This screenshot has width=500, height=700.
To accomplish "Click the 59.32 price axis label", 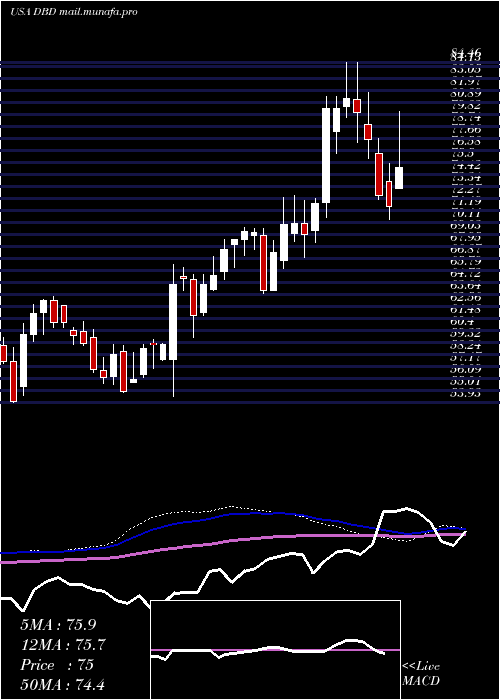I will [466, 334].
